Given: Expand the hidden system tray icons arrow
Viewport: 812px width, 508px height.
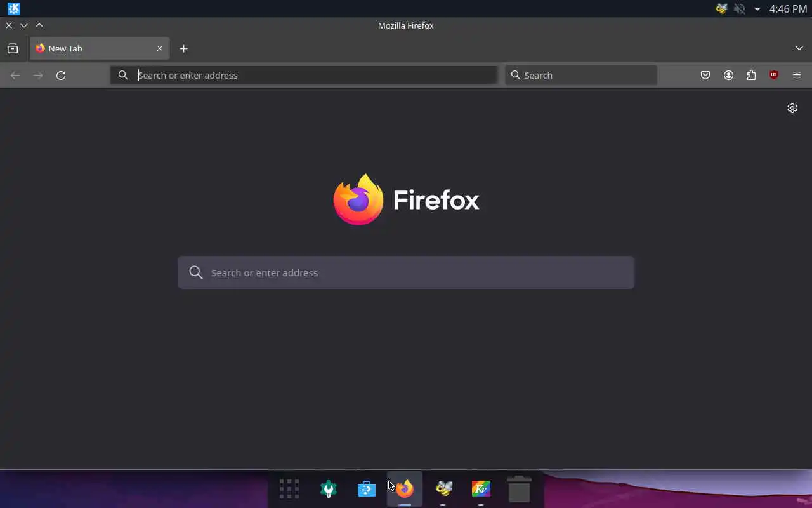Looking at the screenshot, I should coord(757,10).
